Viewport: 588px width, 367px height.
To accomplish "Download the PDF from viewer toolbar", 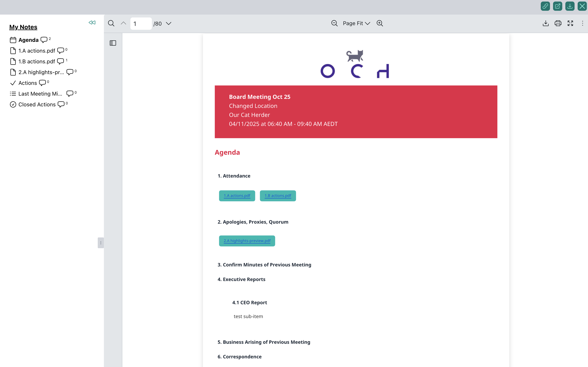I will [x=546, y=23].
